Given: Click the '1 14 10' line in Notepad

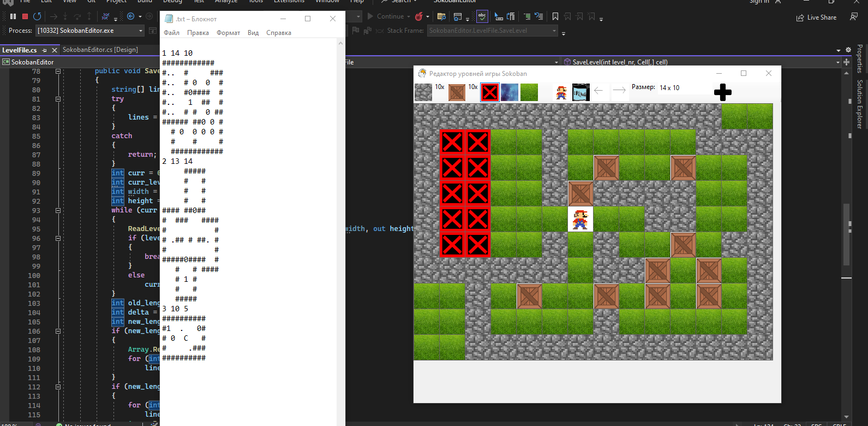Looking at the screenshot, I should (177, 53).
